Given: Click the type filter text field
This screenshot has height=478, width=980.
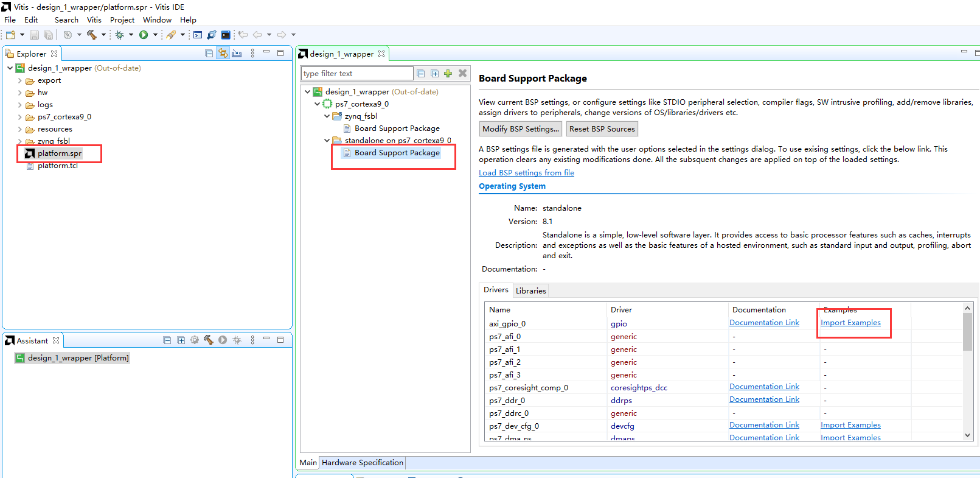Looking at the screenshot, I should point(357,74).
